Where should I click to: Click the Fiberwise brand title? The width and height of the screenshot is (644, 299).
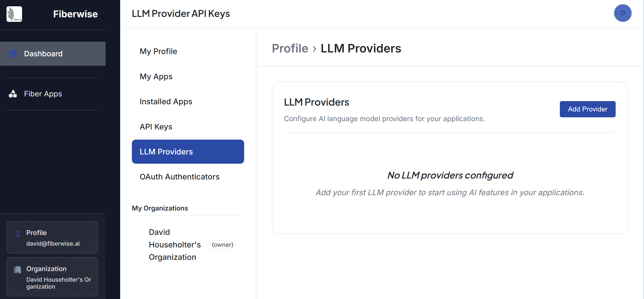tap(75, 14)
